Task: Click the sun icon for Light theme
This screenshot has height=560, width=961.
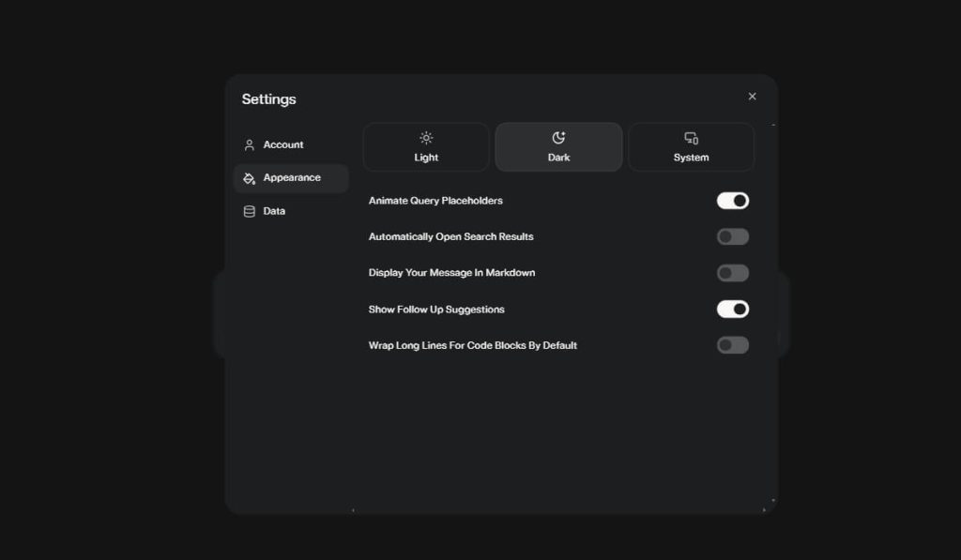Action: (x=426, y=138)
